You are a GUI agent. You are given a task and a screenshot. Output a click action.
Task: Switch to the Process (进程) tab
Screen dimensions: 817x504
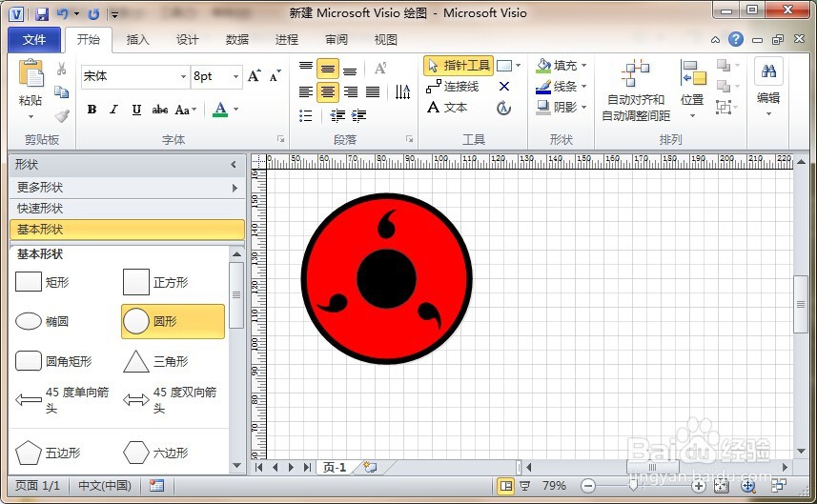287,40
